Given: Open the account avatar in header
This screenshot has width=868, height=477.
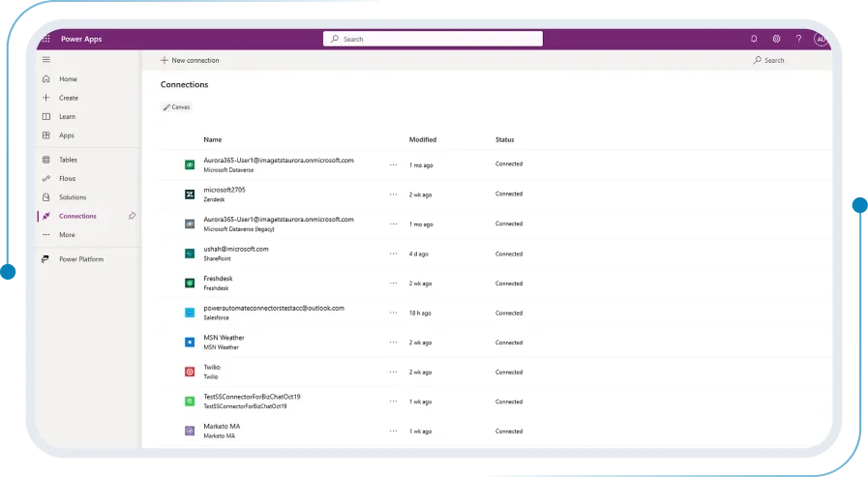Looking at the screenshot, I should (821, 40).
